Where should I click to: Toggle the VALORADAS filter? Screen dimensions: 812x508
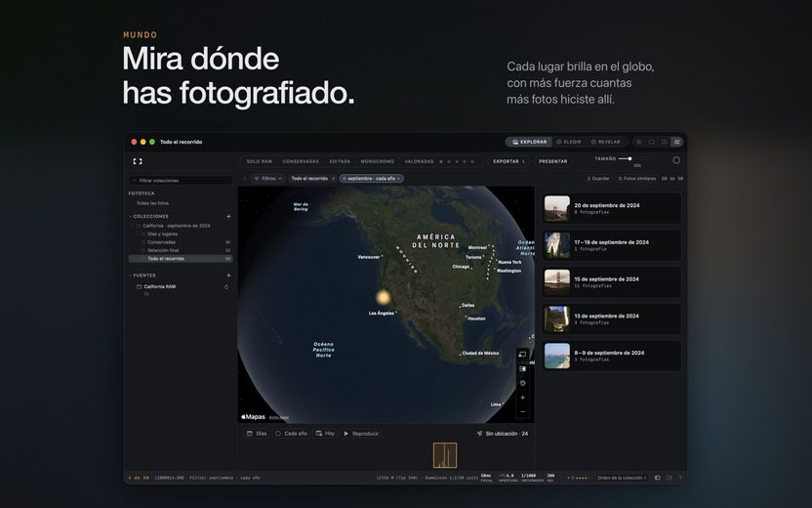(x=419, y=161)
